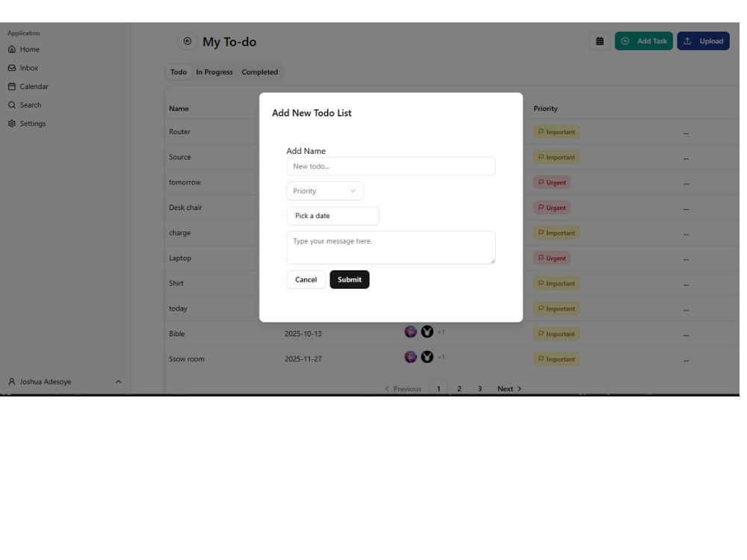Screen dimensions: 747x560
Task: Click the Priority column header
Action: coord(545,108)
